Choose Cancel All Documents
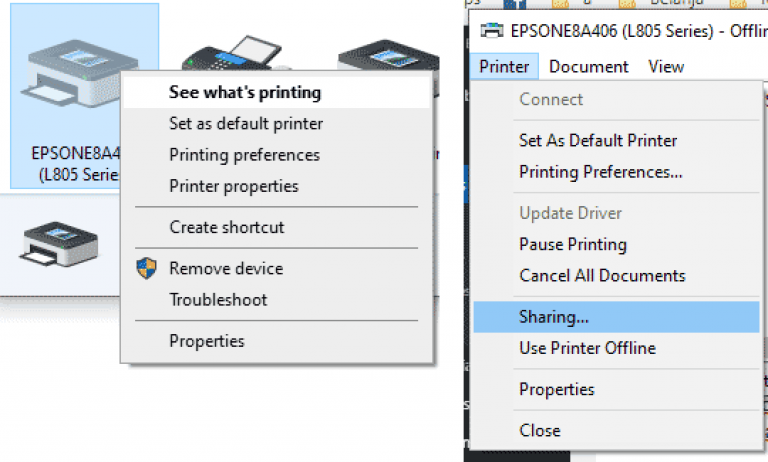This screenshot has width=768, height=462. (602, 275)
